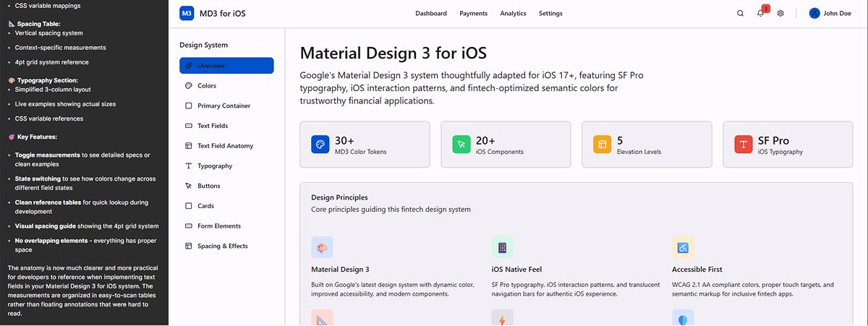Click the John Doe avatar icon
This screenshot has height=326, width=868.
(814, 13)
